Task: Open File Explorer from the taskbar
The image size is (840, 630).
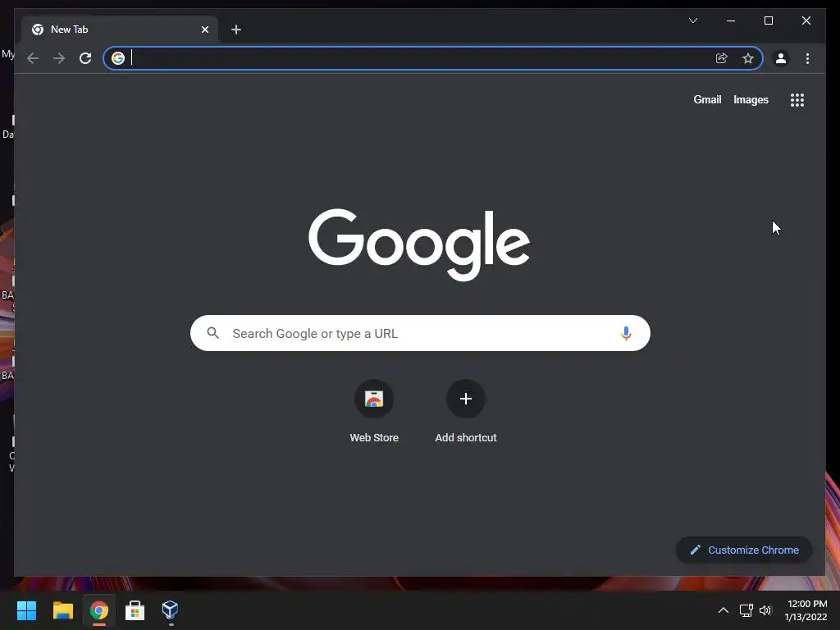Action: [x=62, y=610]
